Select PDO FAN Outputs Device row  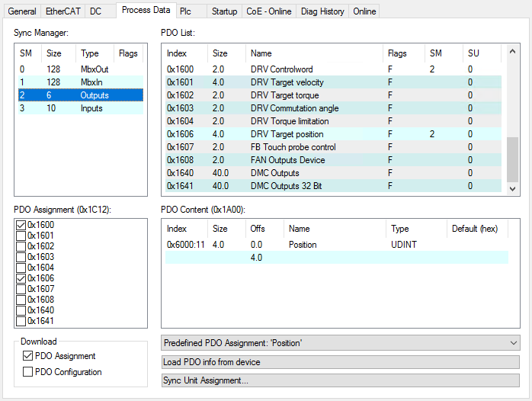(334, 160)
